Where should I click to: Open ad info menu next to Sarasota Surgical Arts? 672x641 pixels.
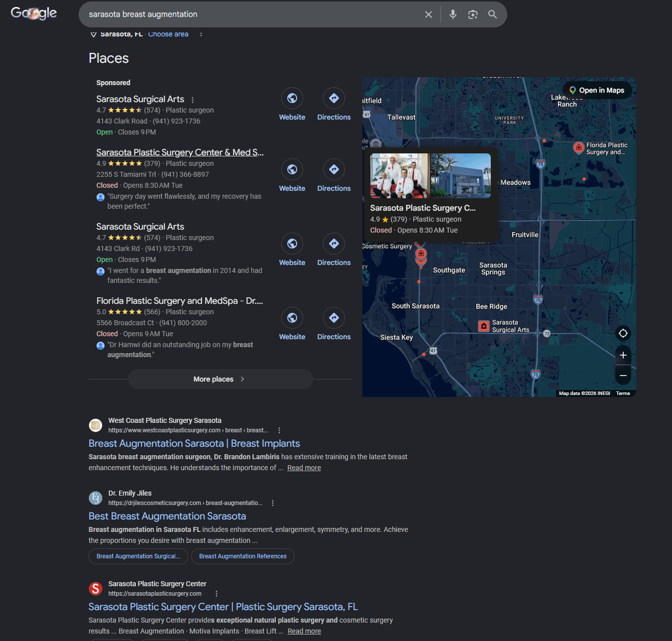click(x=193, y=100)
